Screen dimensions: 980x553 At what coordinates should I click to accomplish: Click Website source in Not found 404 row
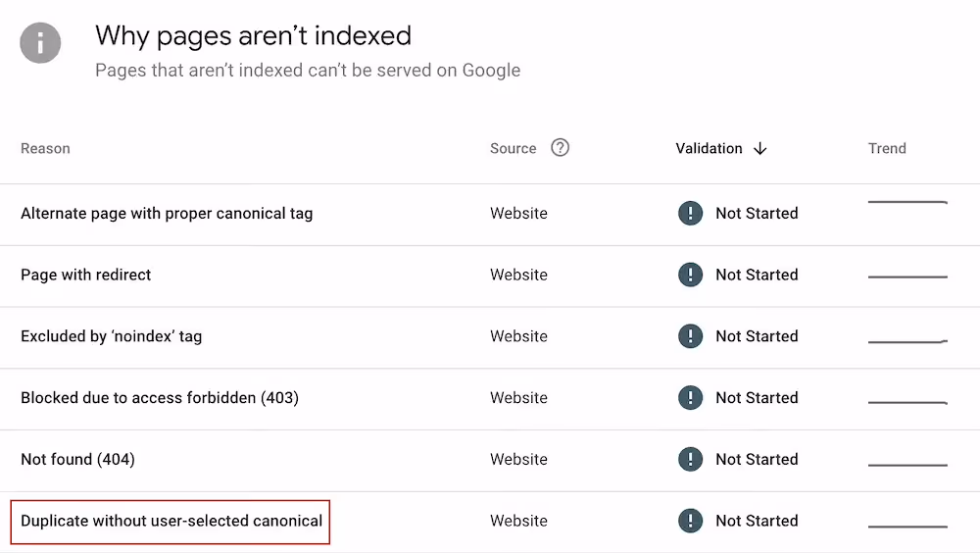coord(518,459)
